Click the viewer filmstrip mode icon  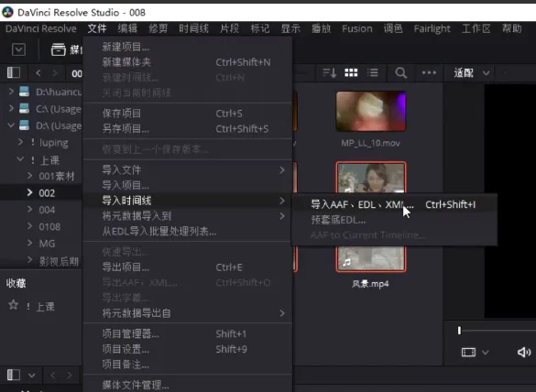tap(468, 352)
